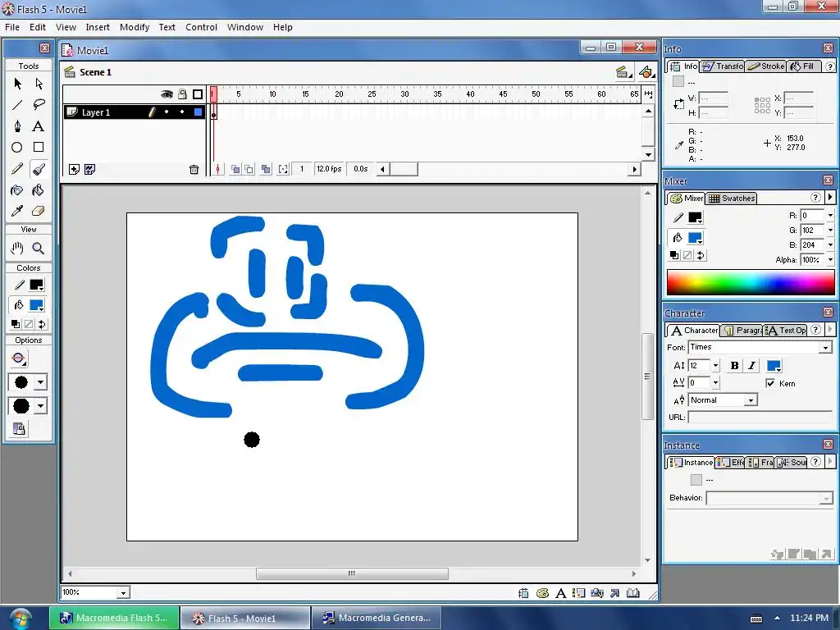Switch to the Paragraph tab
840x630 pixels.
[742, 331]
